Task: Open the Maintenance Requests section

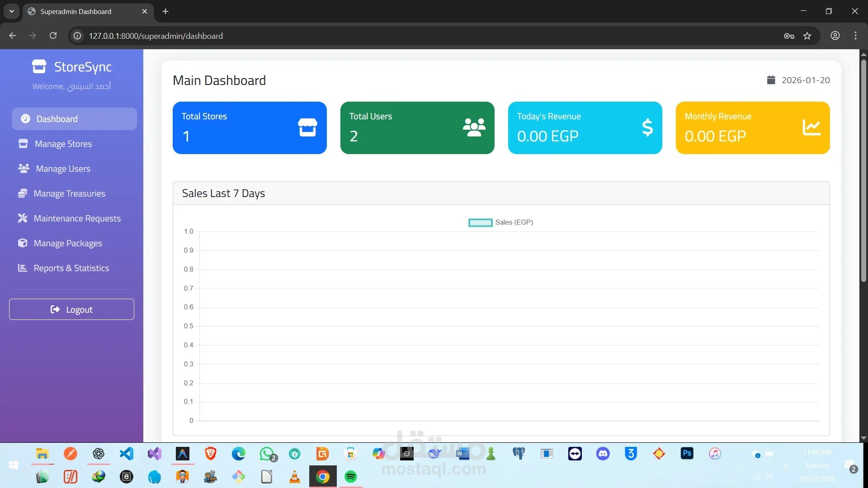Action: pos(77,218)
